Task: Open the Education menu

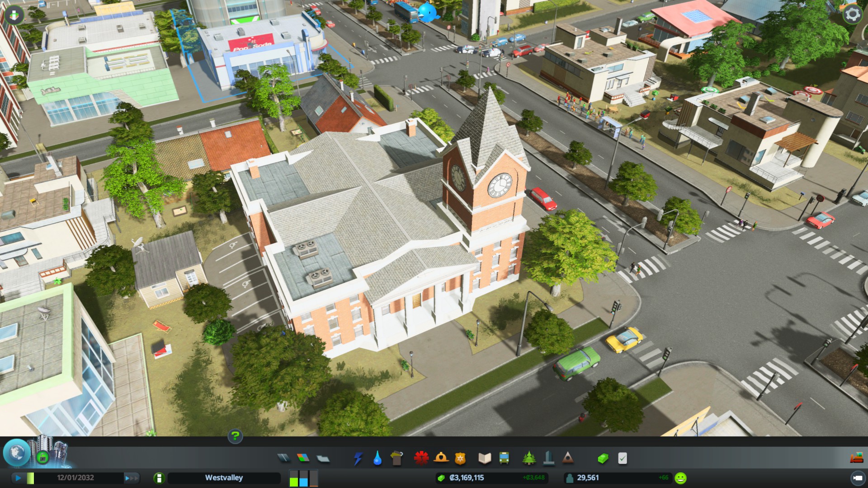Action: [485, 458]
